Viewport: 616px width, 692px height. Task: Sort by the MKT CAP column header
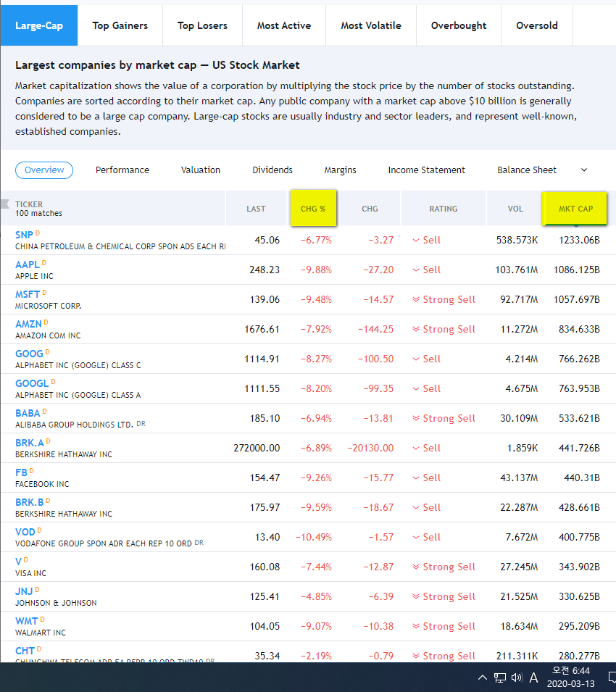coord(575,209)
